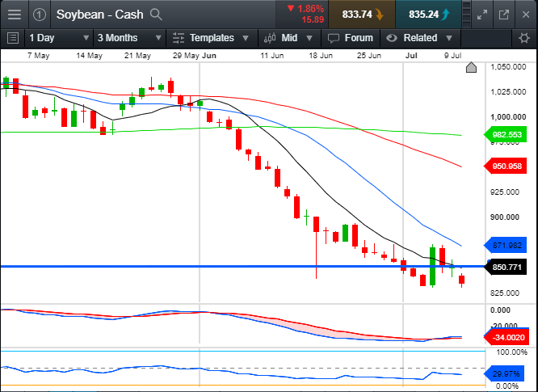
Task: Click the circled number one icon
Action: pyautogui.click(x=40, y=15)
